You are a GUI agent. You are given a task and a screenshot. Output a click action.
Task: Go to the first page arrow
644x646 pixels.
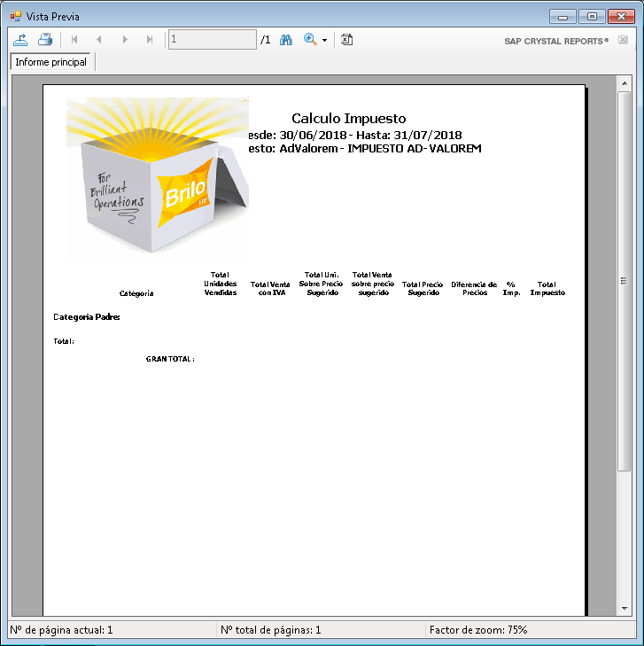click(74, 40)
